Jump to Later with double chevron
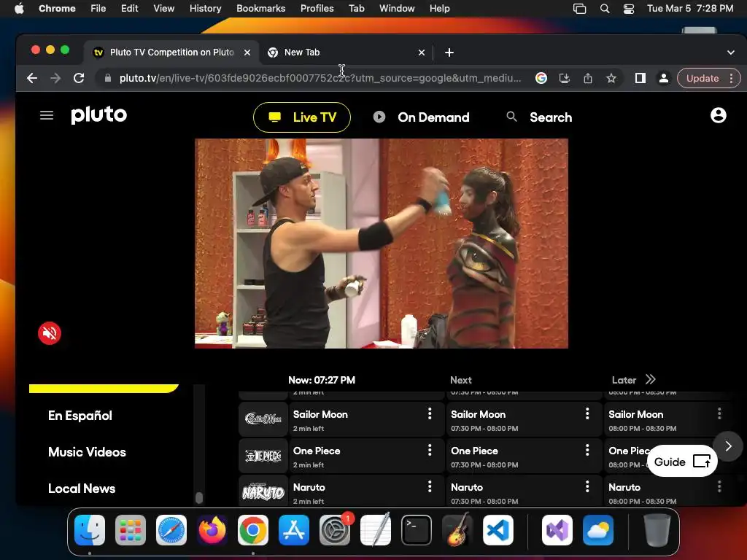 [650, 379]
